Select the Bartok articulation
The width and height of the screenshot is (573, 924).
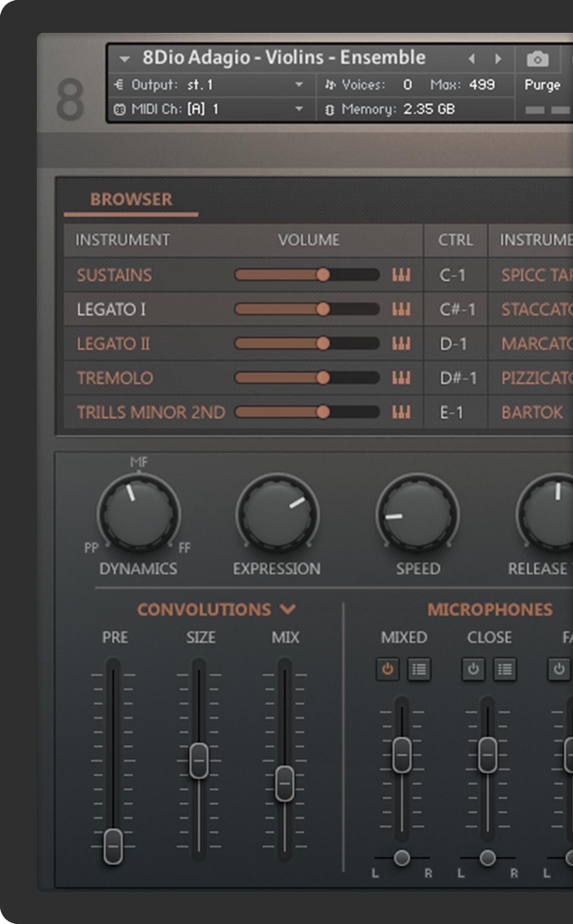532,413
